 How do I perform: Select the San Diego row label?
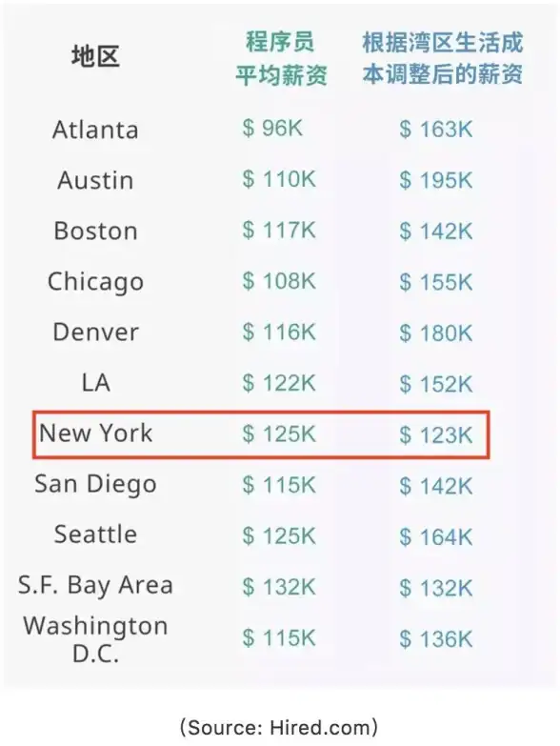click(x=95, y=484)
